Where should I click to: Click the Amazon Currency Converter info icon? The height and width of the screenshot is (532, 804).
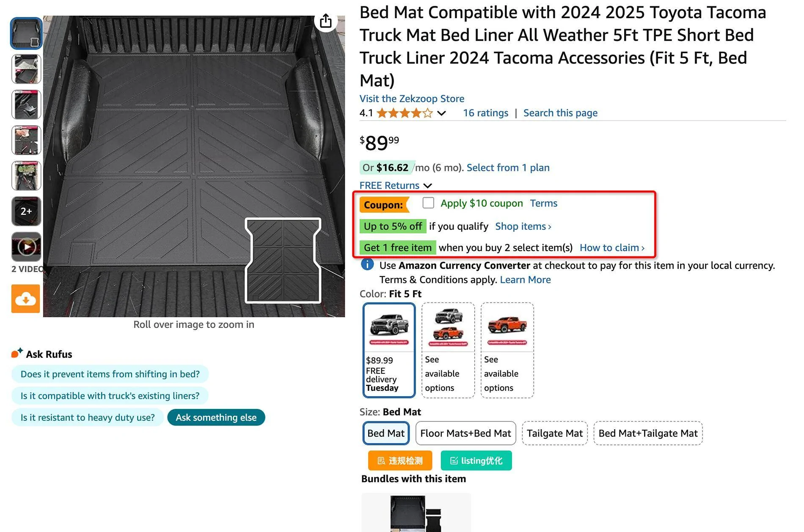367,265
